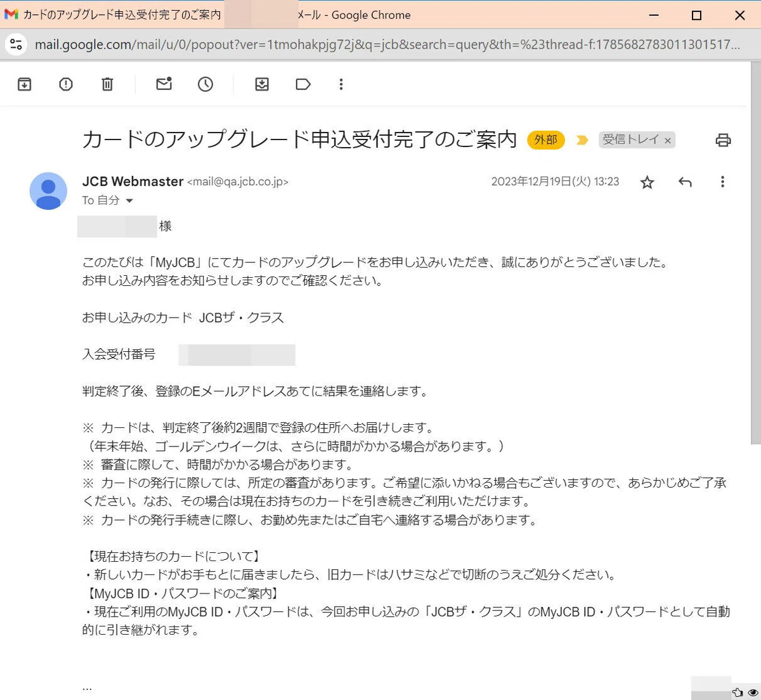Click the heading 【MyJCB ID・パスワードのご案内】
The image size is (761, 700).
coord(182,593)
